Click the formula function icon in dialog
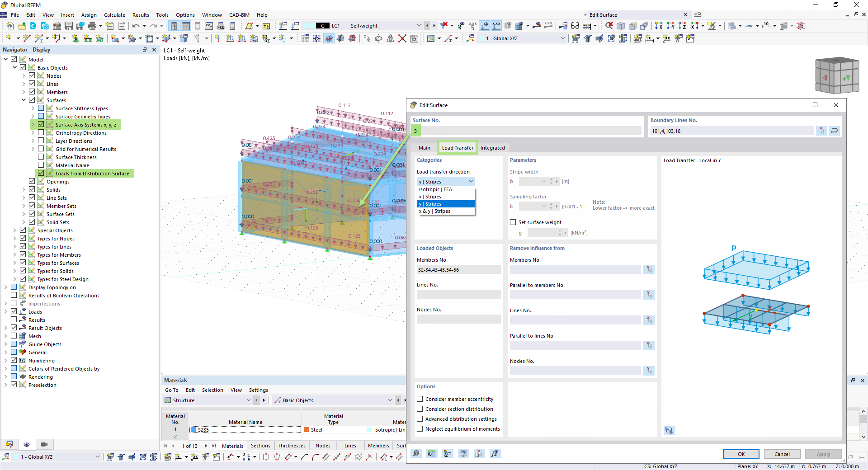 pos(495,453)
